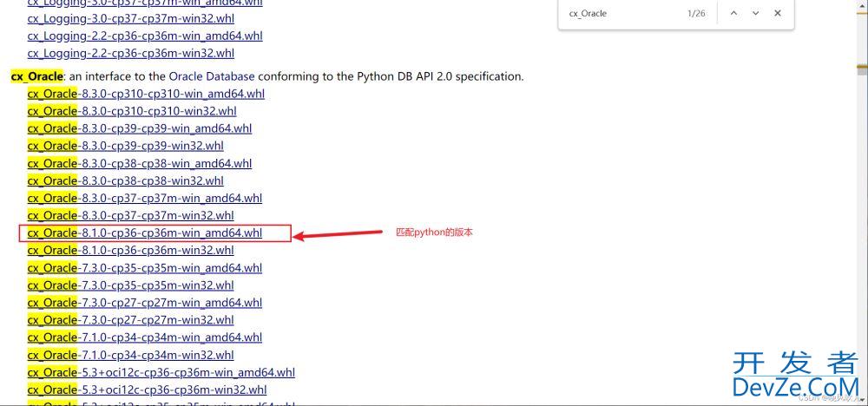
Task: Download cx_Oracle-7.3.0-cp35-cp35m-win32.whl
Action: point(131,285)
